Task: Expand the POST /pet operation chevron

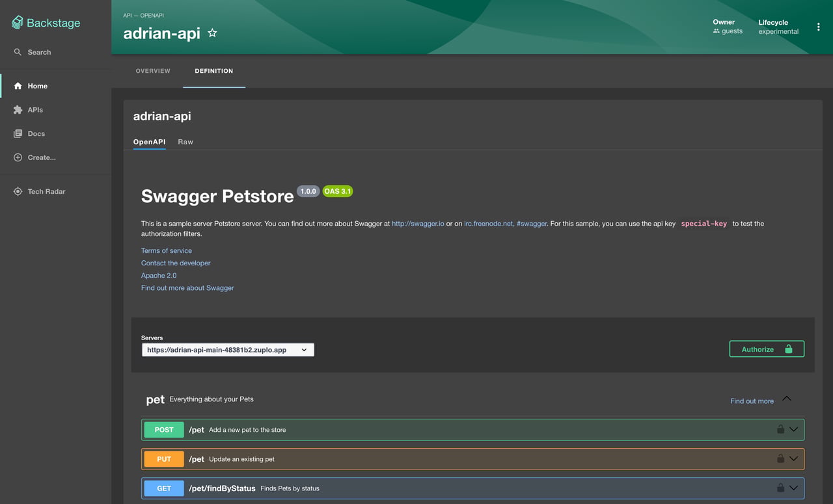Action: pos(793,429)
